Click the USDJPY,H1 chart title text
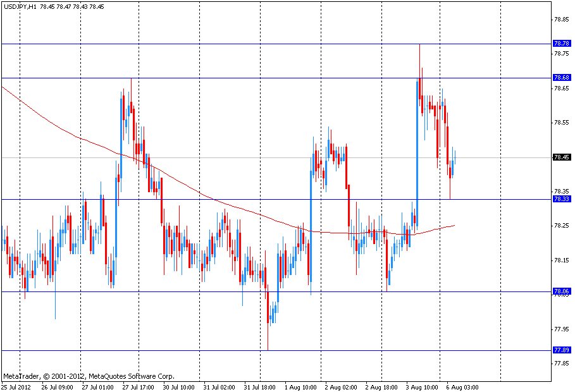 coord(19,6)
